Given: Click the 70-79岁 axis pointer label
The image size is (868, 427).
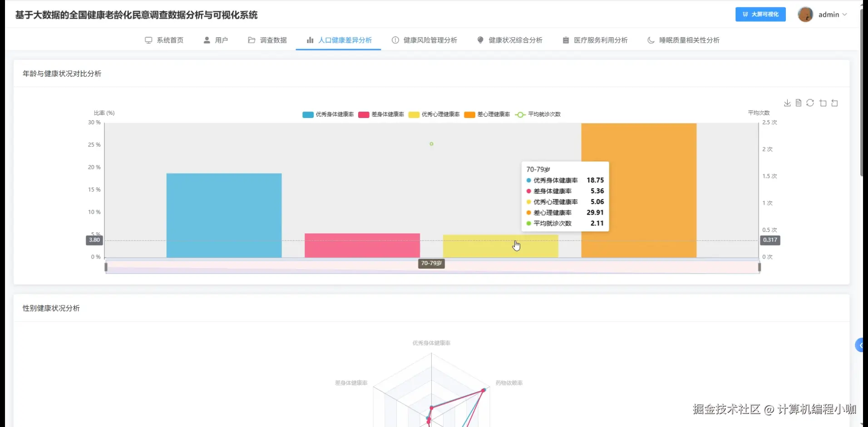Looking at the screenshot, I should [431, 263].
